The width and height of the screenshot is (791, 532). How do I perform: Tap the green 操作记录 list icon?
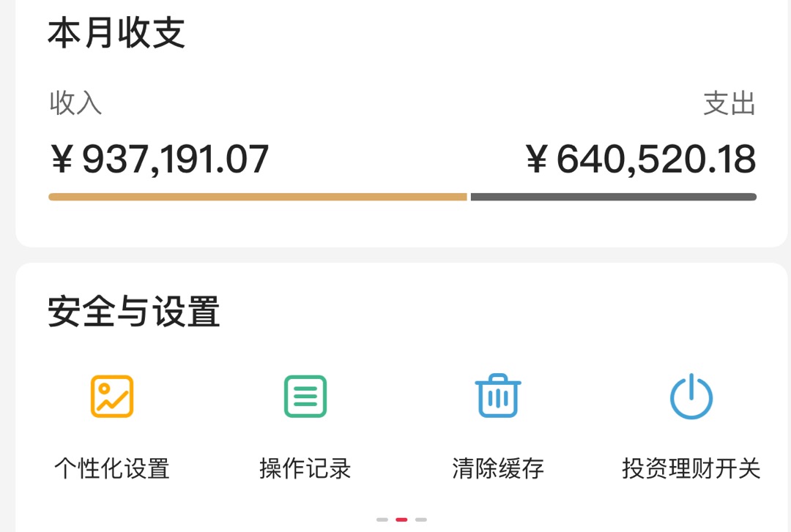click(x=305, y=397)
